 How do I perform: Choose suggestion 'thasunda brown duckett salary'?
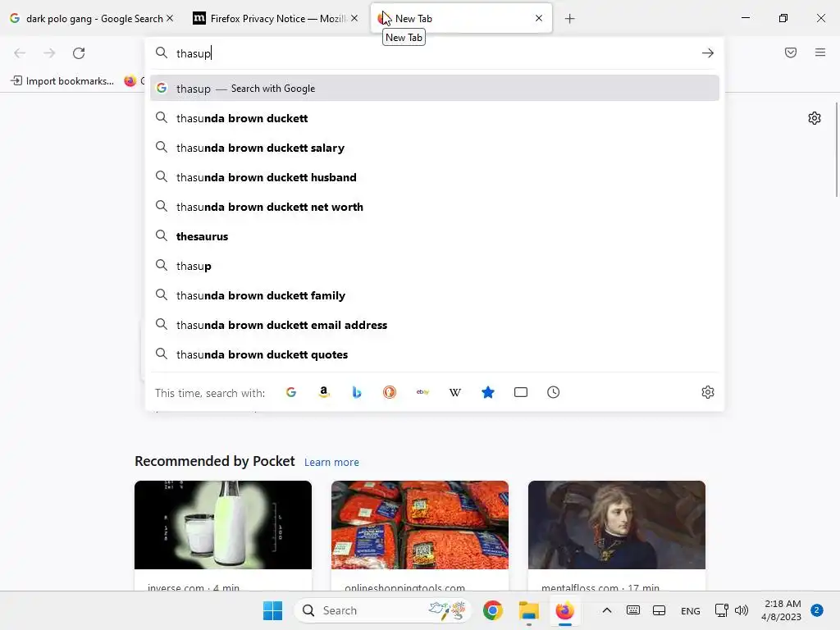click(x=435, y=148)
